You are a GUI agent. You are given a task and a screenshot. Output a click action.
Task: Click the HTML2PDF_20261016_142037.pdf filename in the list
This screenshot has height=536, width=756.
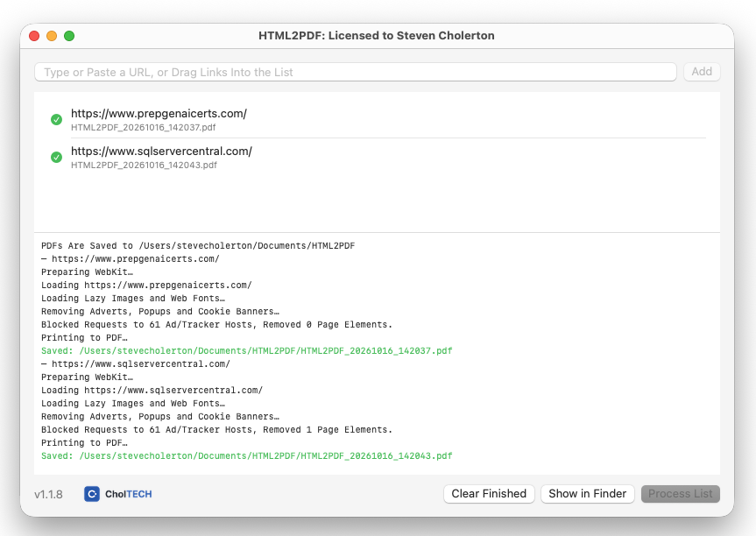click(x=143, y=127)
